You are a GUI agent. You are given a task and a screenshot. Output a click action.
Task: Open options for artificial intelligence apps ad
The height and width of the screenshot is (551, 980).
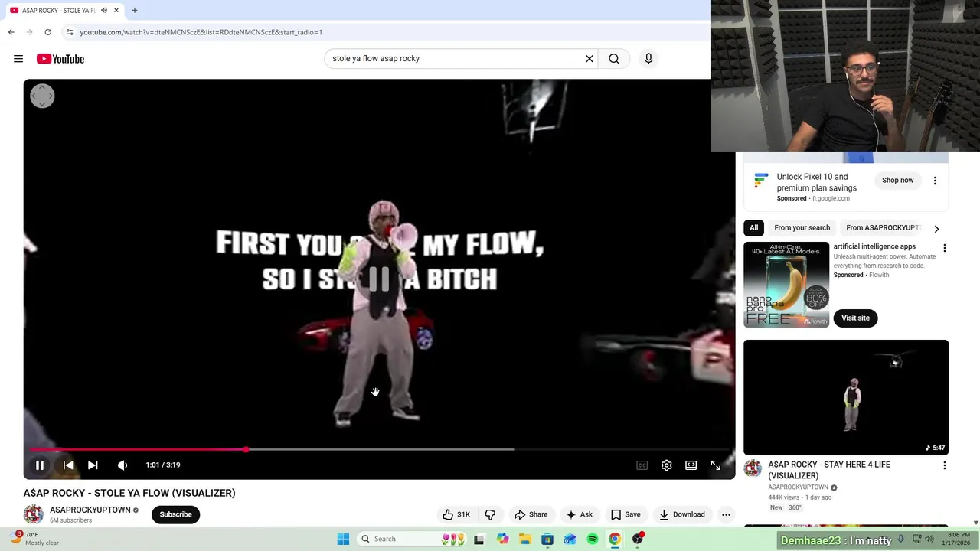944,248
